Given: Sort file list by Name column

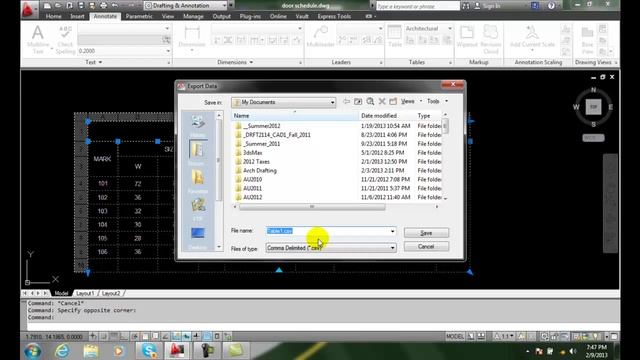Looking at the screenshot, I should pyautogui.click(x=295, y=116).
